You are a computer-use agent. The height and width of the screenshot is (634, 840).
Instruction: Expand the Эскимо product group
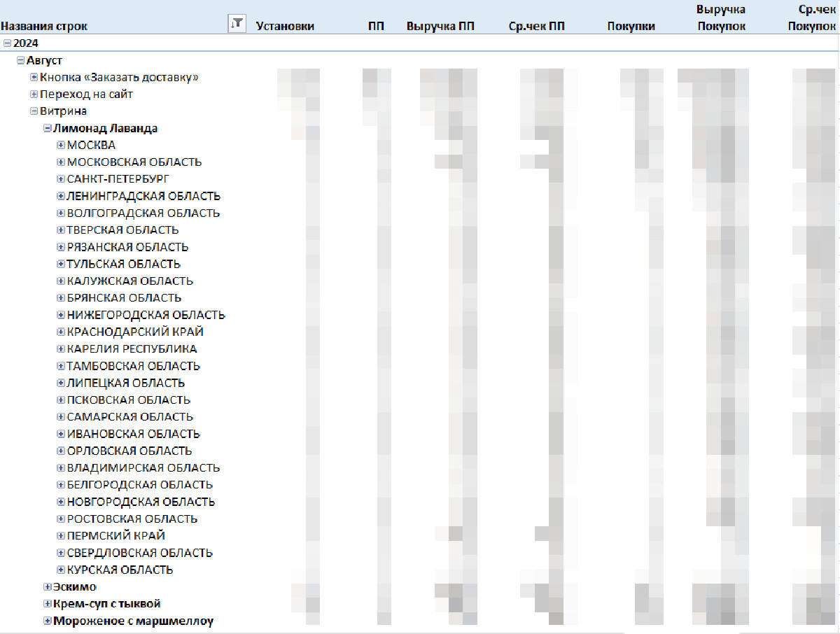[48, 586]
